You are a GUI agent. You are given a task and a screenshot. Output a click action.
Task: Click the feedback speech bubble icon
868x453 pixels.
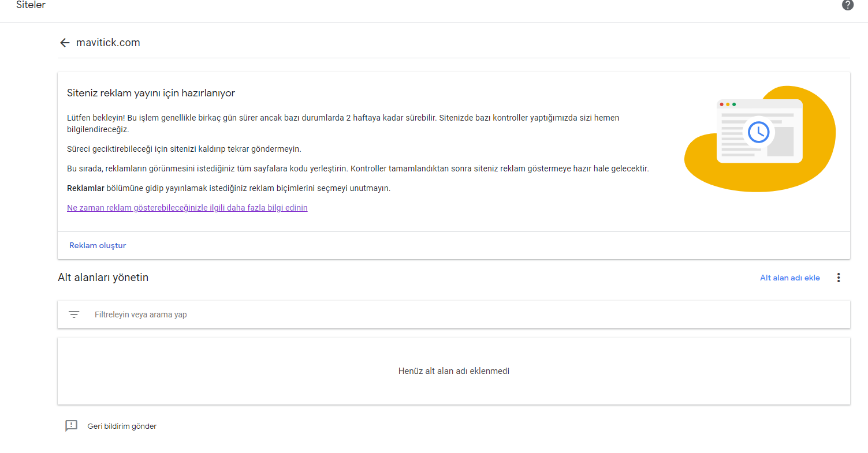71,426
